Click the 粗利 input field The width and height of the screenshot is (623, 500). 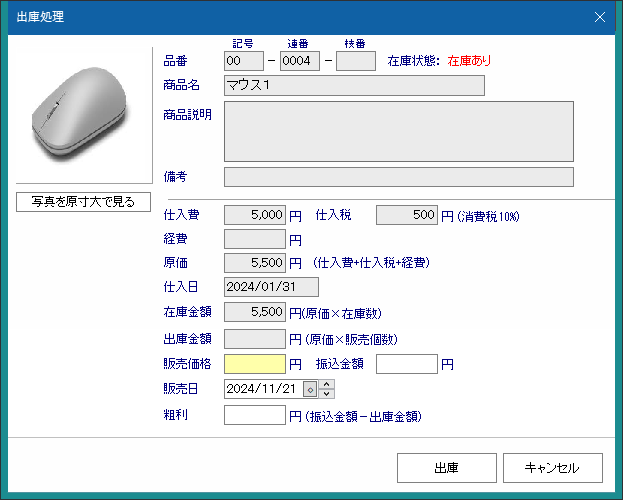(255, 415)
